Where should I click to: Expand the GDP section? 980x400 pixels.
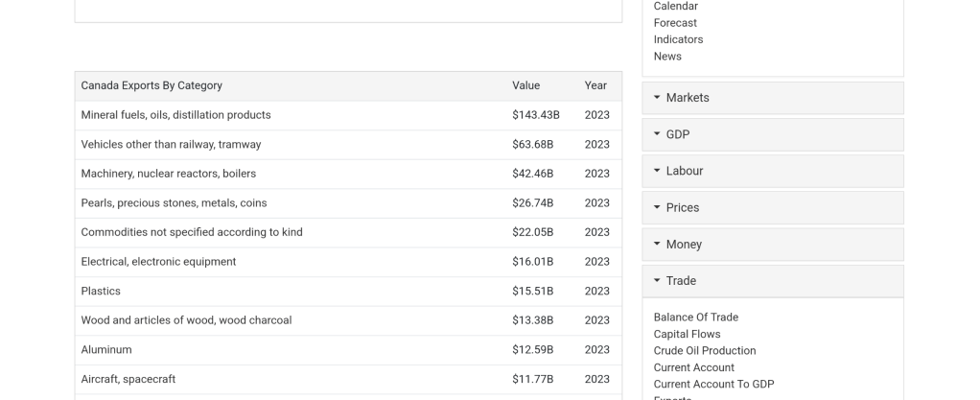pyautogui.click(x=677, y=134)
